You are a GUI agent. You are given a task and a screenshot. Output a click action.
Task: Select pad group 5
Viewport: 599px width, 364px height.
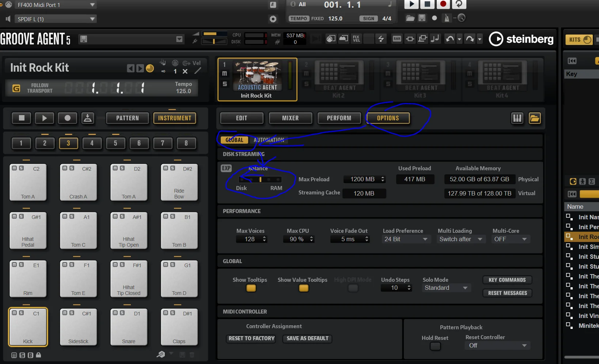[x=115, y=143]
